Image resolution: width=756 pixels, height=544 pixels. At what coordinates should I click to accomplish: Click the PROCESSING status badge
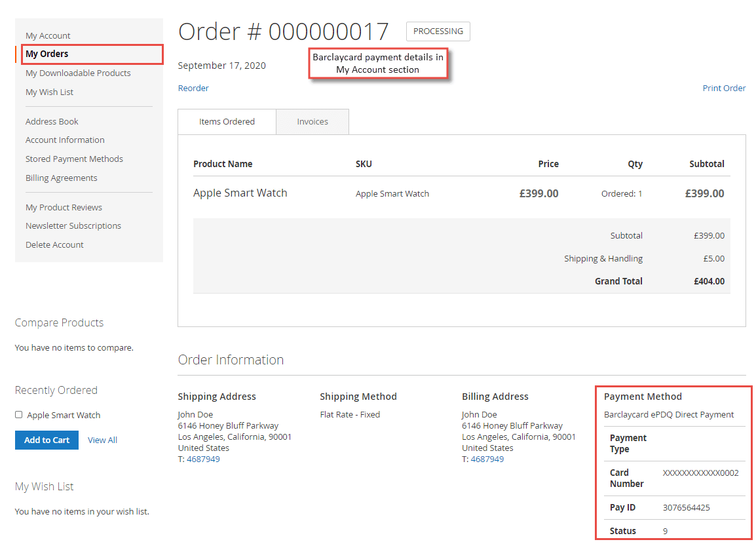[x=438, y=31]
